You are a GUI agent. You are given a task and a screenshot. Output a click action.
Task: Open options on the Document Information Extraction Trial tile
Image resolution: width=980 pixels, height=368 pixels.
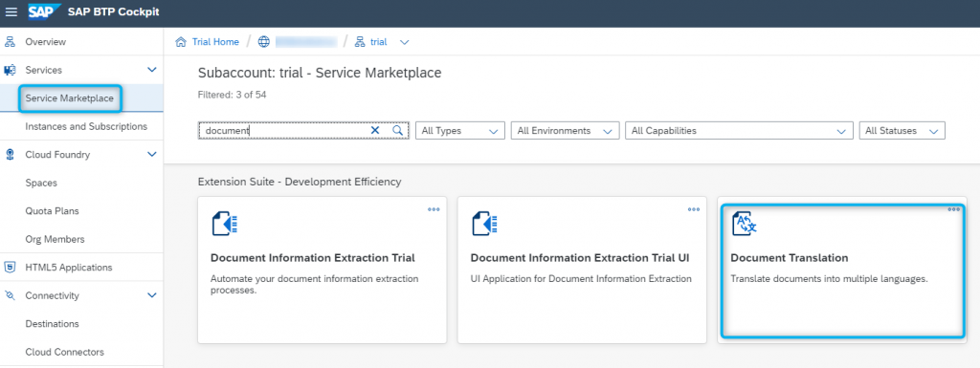point(434,209)
